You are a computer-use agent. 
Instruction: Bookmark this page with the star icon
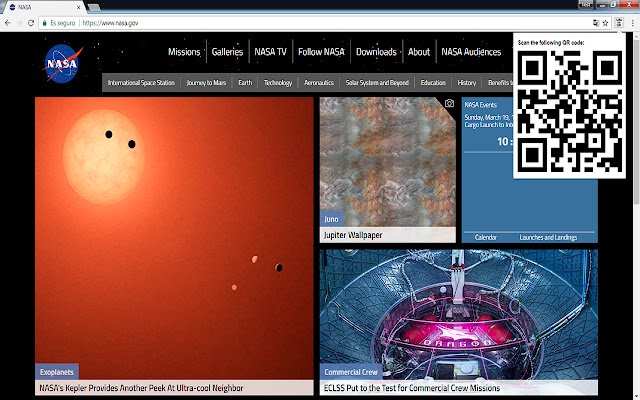[606, 23]
